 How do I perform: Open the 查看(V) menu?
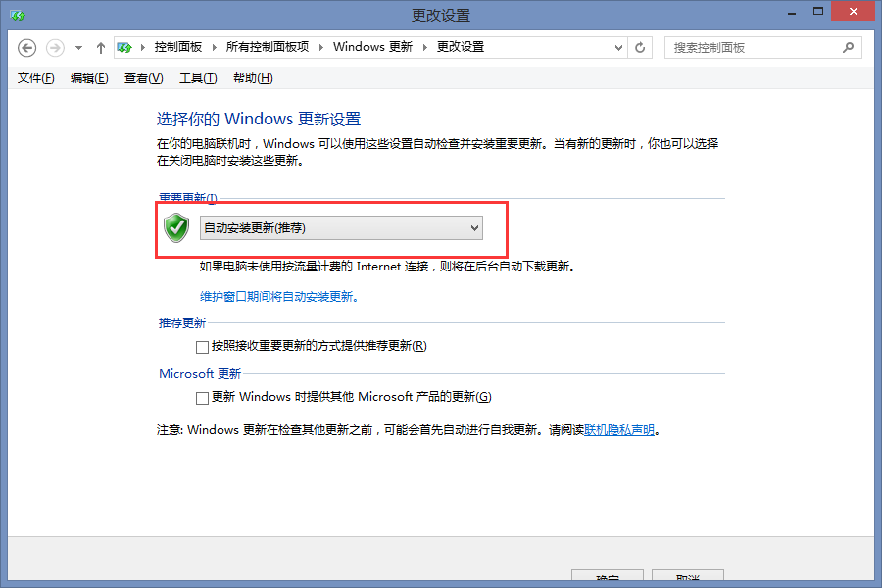point(143,78)
